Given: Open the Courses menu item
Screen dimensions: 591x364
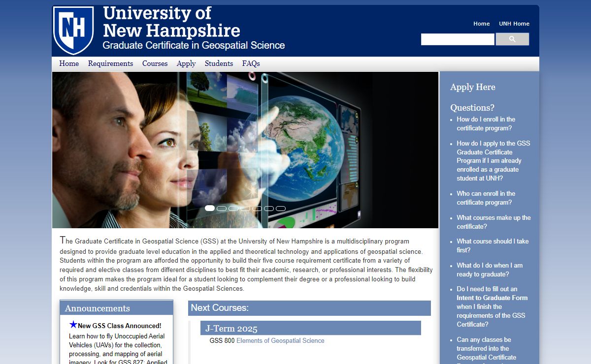Looking at the screenshot, I should pyautogui.click(x=155, y=63).
